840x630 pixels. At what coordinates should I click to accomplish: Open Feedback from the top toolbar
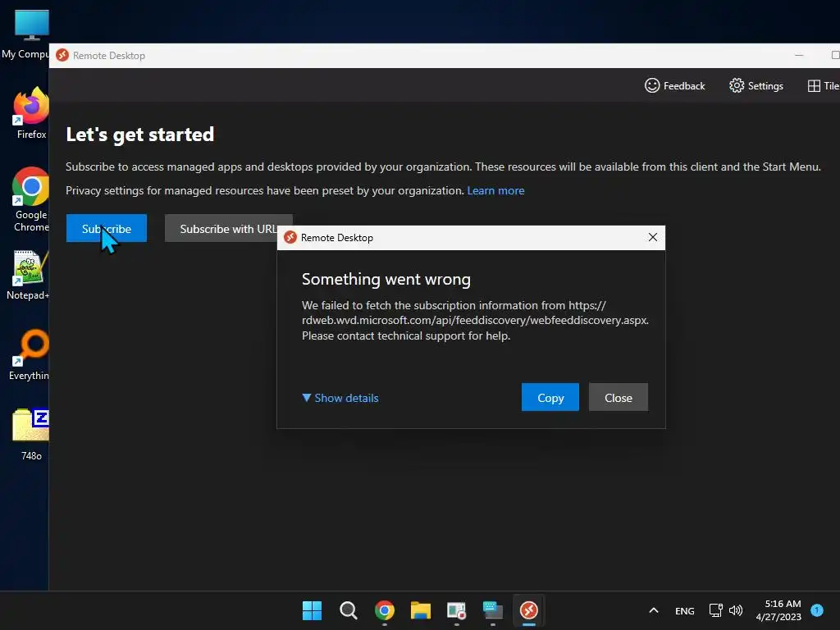click(675, 85)
